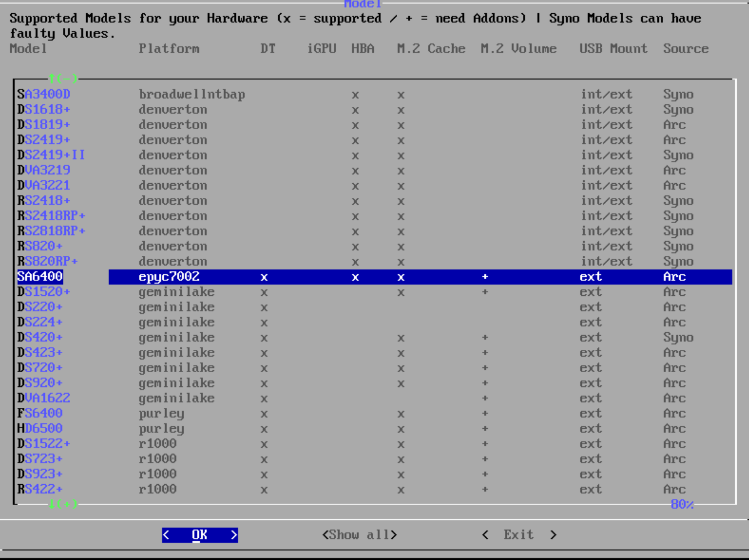Image resolution: width=749 pixels, height=560 pixels.
Task: Pick the RS422+ model at bottom
Action: pos(40,489)
